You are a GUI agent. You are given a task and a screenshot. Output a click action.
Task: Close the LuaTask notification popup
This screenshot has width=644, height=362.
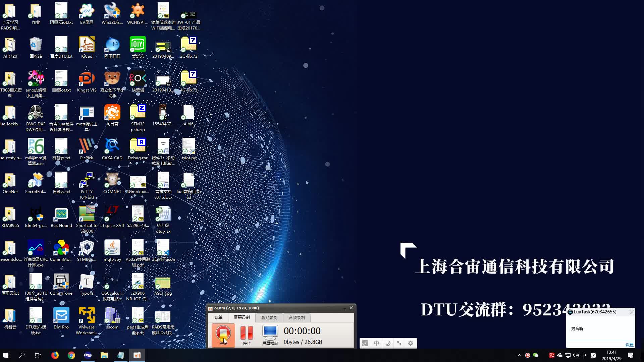(x=631, y=312)
